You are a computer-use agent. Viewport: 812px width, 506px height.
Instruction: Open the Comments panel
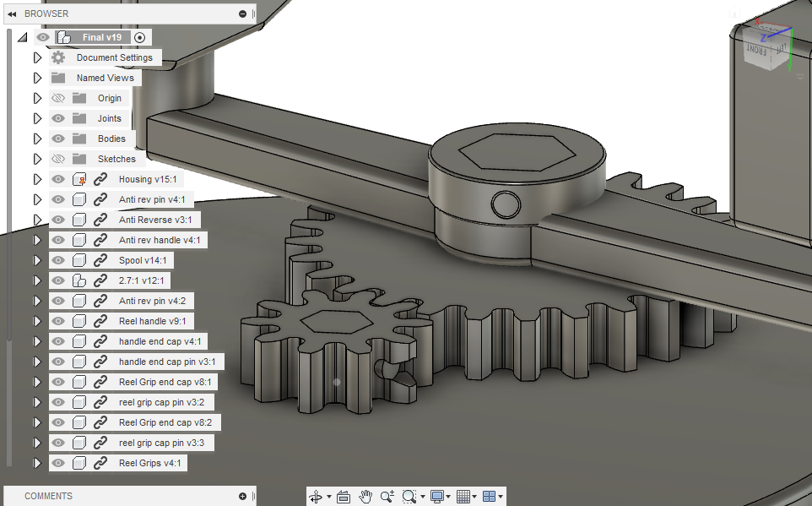[x=48, y=496]
